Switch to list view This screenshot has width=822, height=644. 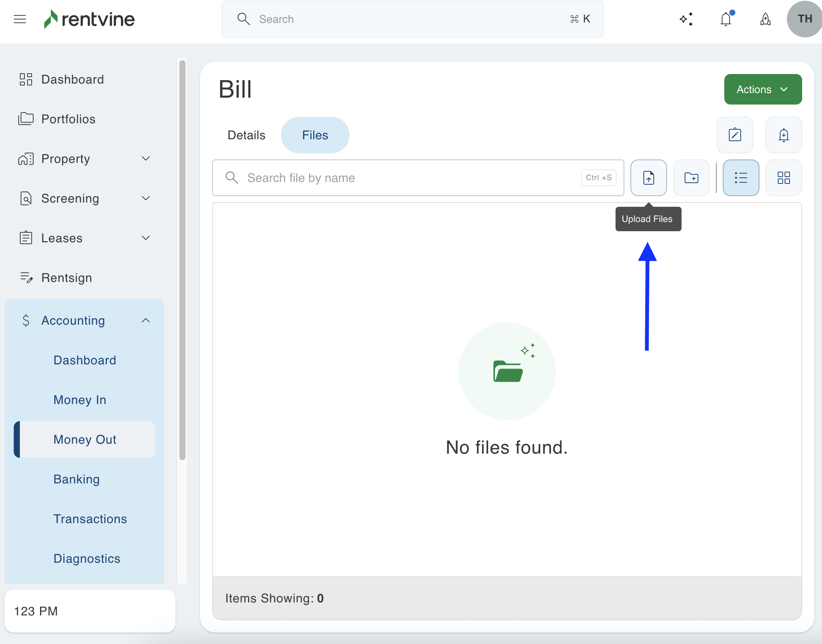741,178
